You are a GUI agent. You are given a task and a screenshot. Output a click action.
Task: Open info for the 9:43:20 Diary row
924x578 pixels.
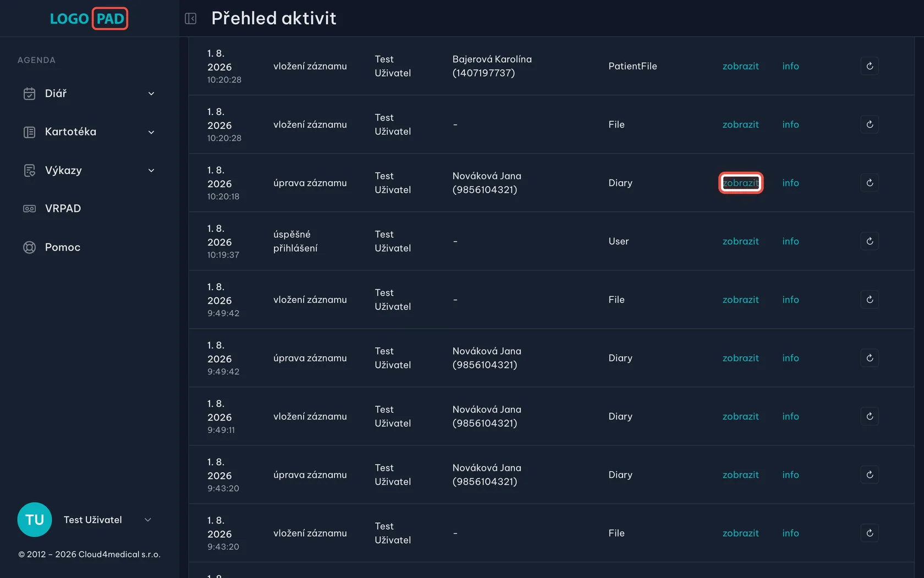coord(790,475)
